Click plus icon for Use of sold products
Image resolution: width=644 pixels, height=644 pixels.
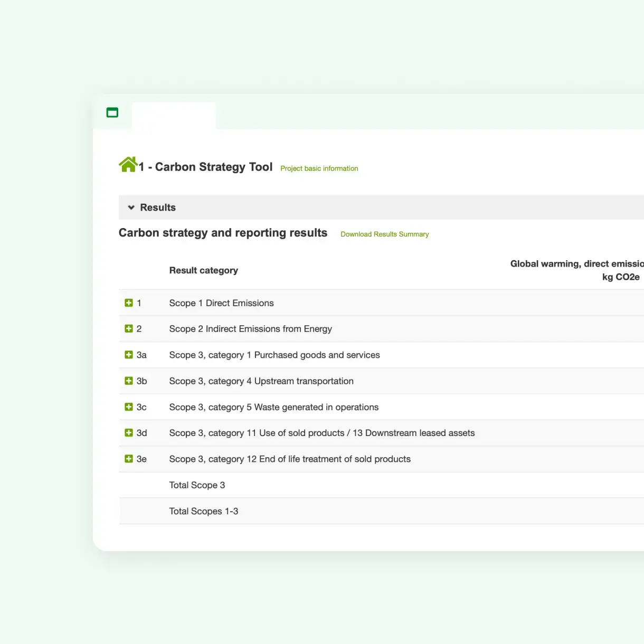[129, 432]
